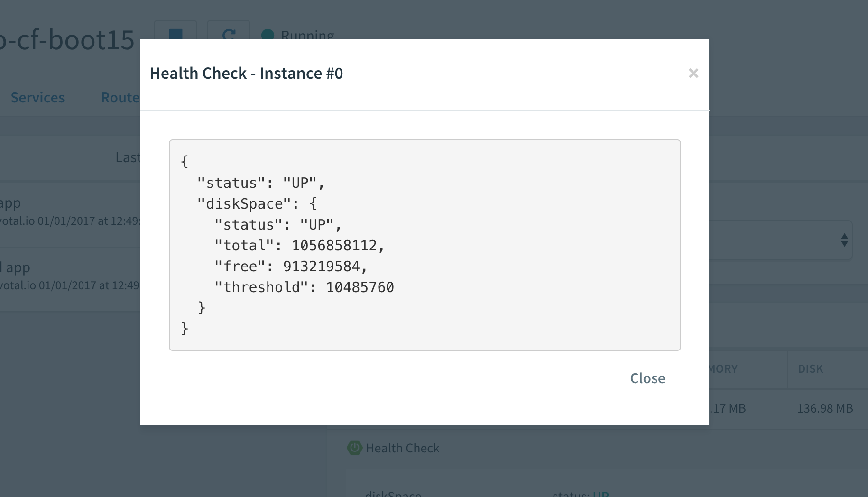Click the Health Check - Instance #0 title

tap(246, 74)
